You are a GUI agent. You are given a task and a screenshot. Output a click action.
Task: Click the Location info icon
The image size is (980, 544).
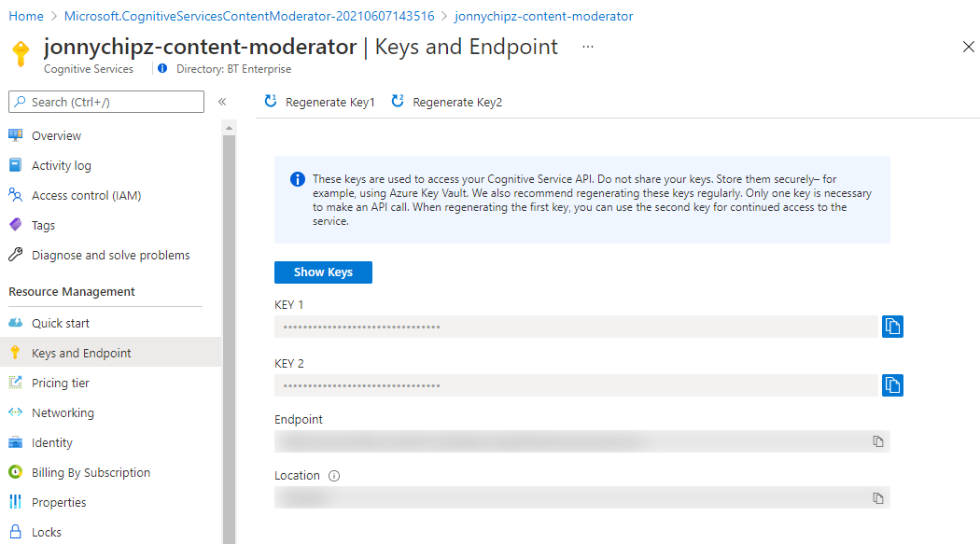point(334,476)
